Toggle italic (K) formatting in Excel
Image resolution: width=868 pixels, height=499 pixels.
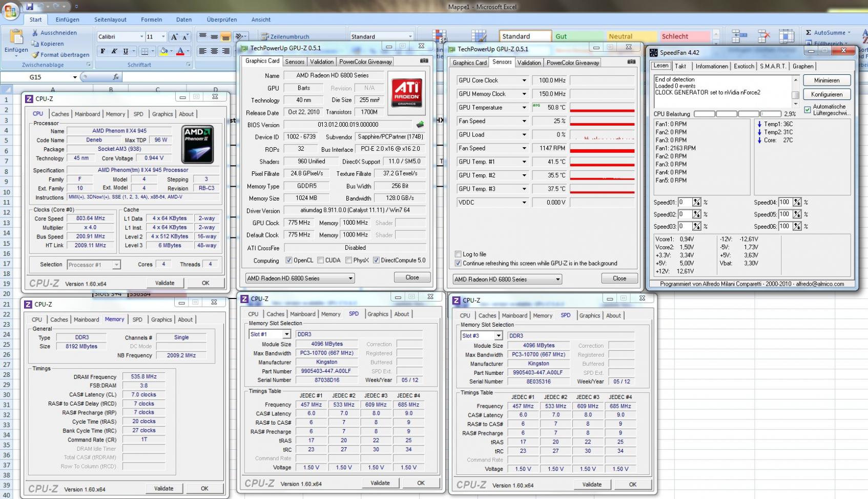114,51
